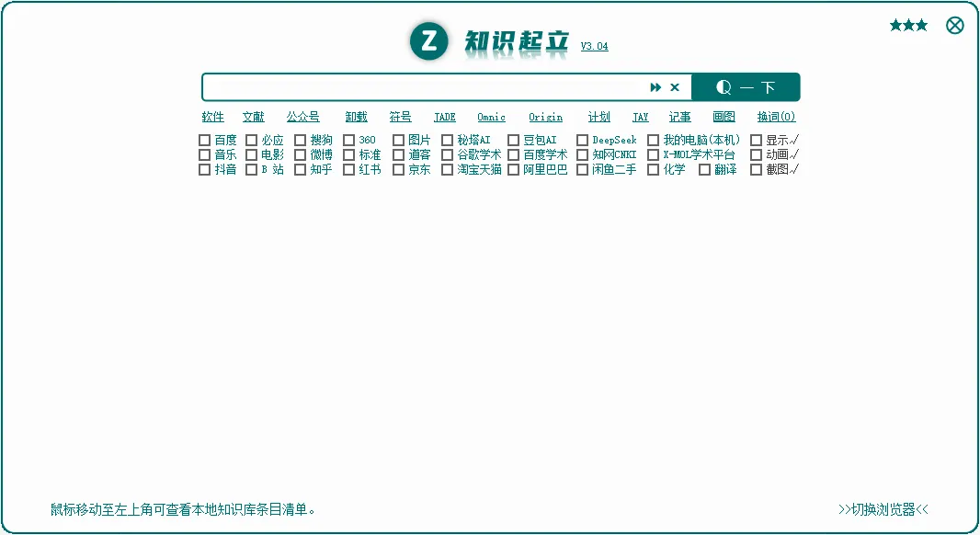Check the 标准 checkbox
Image resolution: width=980 pixels, height=535 pixels.
[x=348, y=154]
